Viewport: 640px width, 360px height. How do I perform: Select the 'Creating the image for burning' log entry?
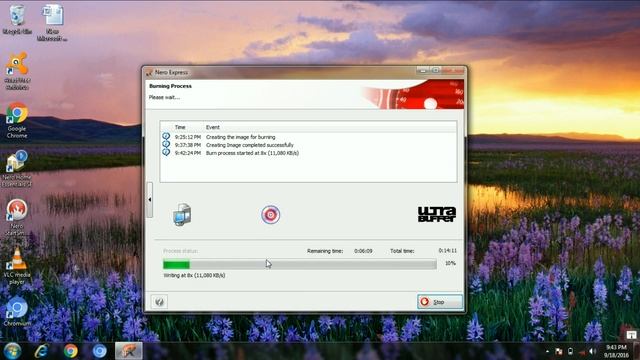(x=240, y=137)
